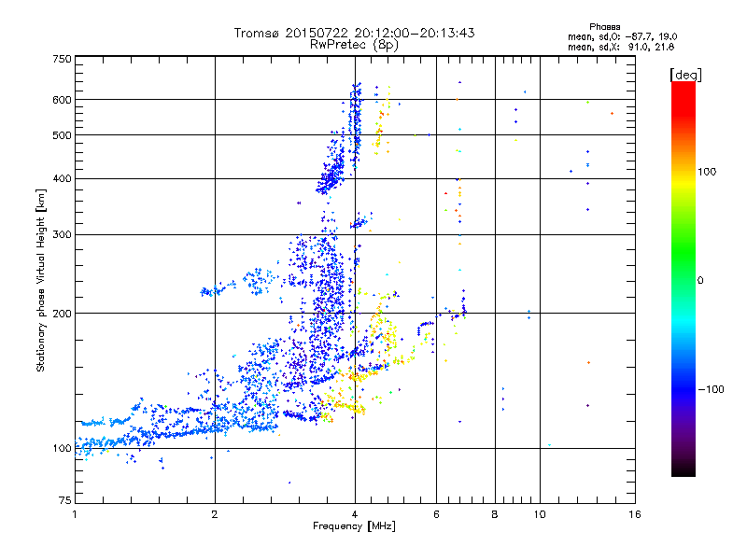This screenshot has width=747, height=560.
Task: Click the y-axis tick label '600'
Action: click(x=62, y=100)
